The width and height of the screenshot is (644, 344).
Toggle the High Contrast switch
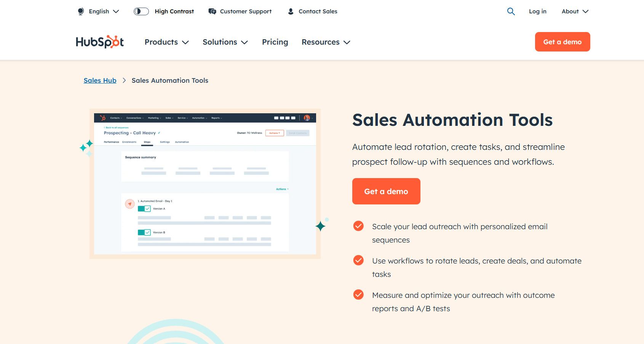pyautogui.click(x=141, y=11)
